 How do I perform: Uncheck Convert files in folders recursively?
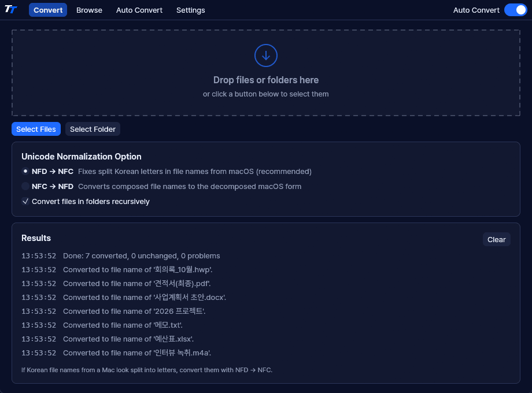coord(25,201)
